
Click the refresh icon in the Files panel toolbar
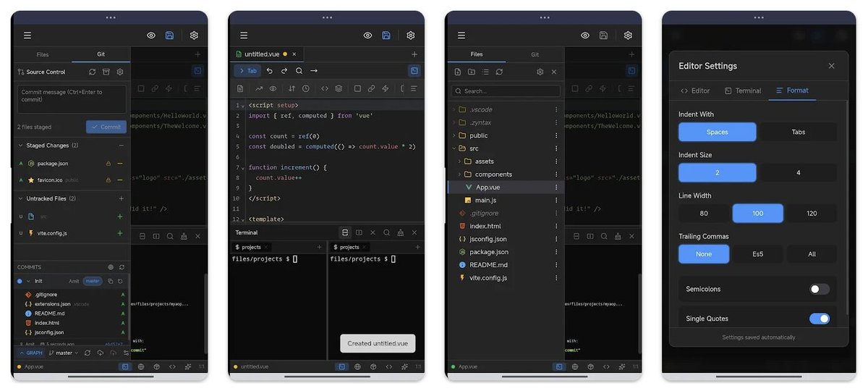tap(499, 72)
